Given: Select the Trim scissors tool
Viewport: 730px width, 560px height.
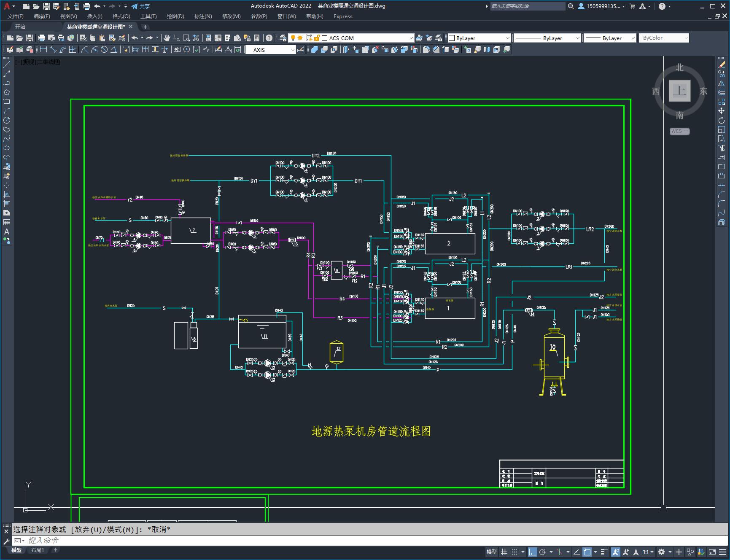Looking at the screenshot, I should tap(722, 148).
